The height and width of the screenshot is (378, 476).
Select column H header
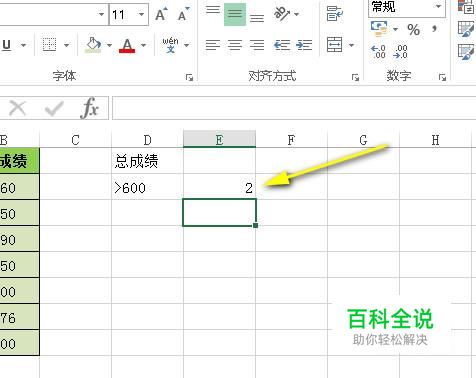[435, 140]
